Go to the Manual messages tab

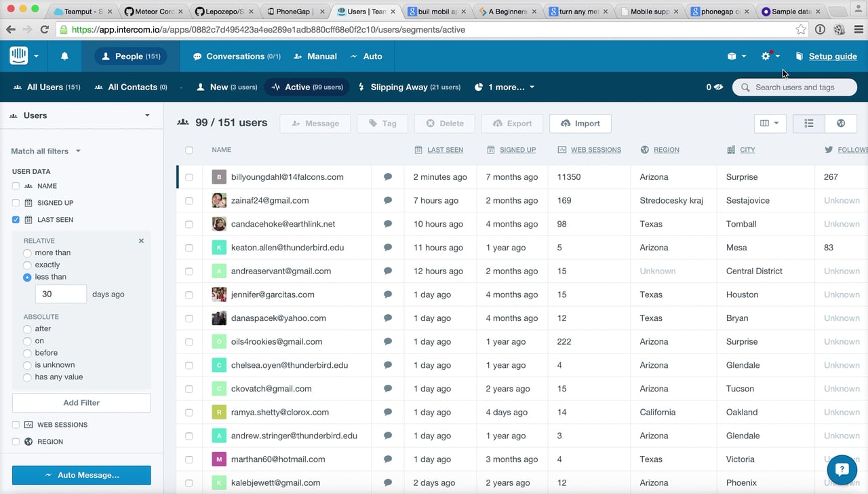[315, 56]
